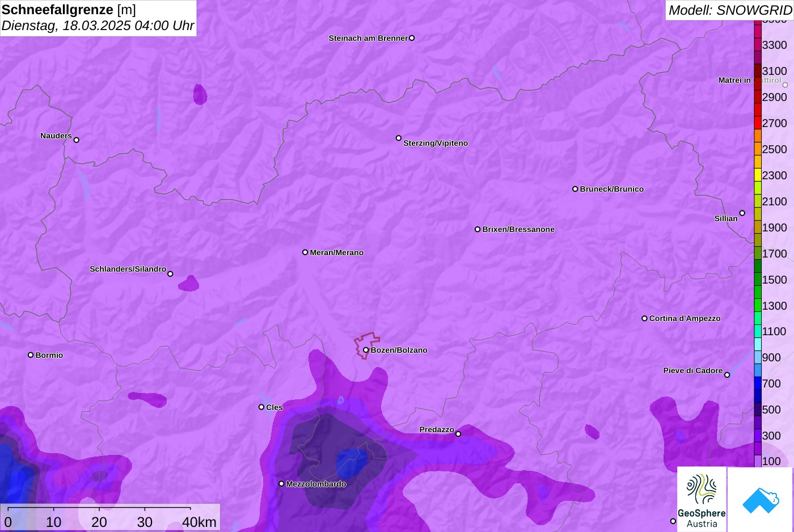Click the Bruneck/Brunico marker dot
Viewport: 794px width, 532px height.
click(575, 189)
